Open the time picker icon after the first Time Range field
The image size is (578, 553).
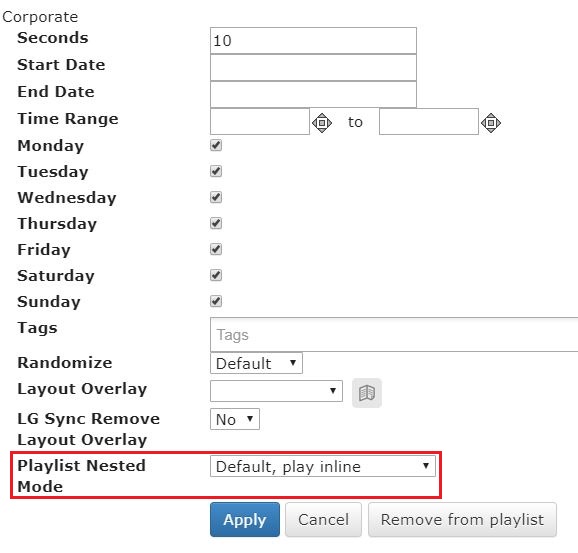coord(322,122)
